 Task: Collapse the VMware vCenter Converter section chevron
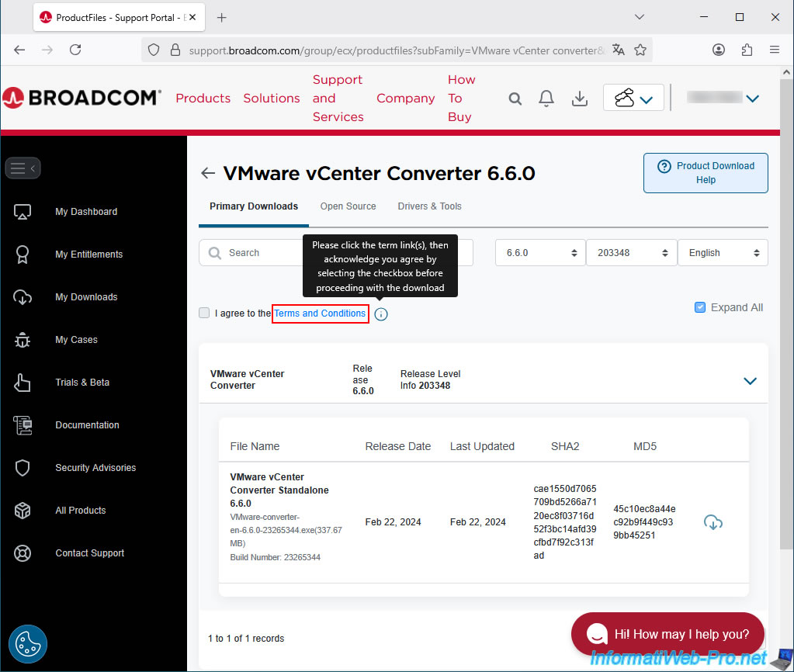[x=750, y=381]
